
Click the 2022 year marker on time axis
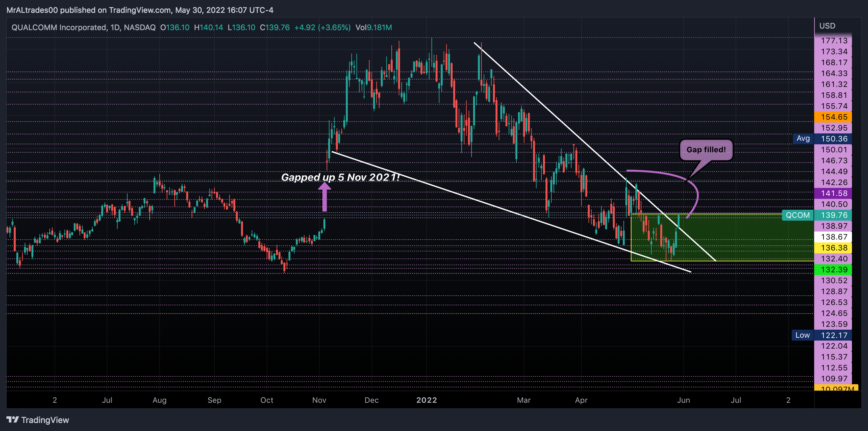pyautogui.click(x=426, y=400)
